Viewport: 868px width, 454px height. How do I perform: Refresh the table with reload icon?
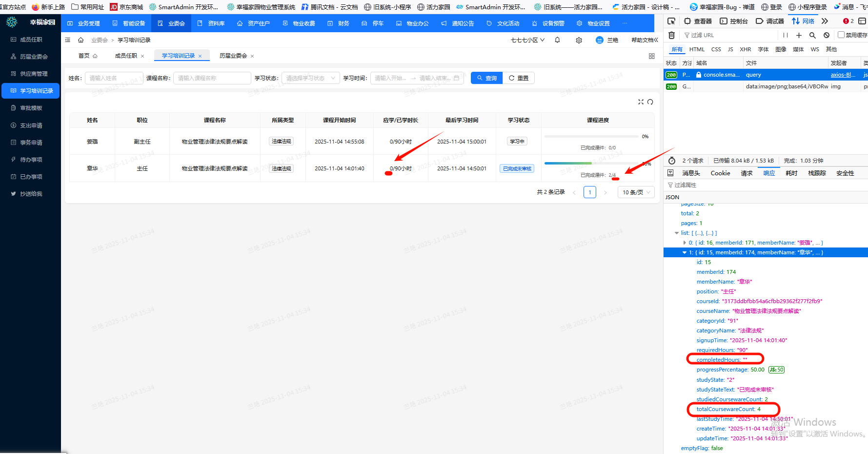(650, 102)
